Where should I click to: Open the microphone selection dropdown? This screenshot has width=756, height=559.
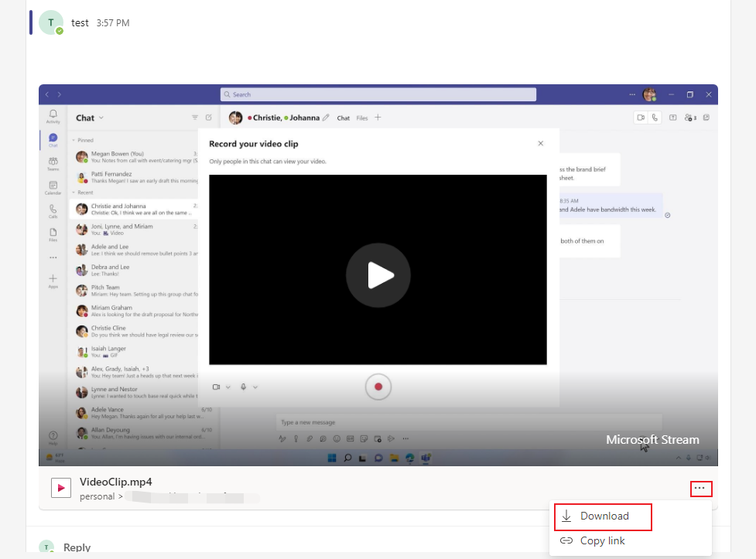255,387
